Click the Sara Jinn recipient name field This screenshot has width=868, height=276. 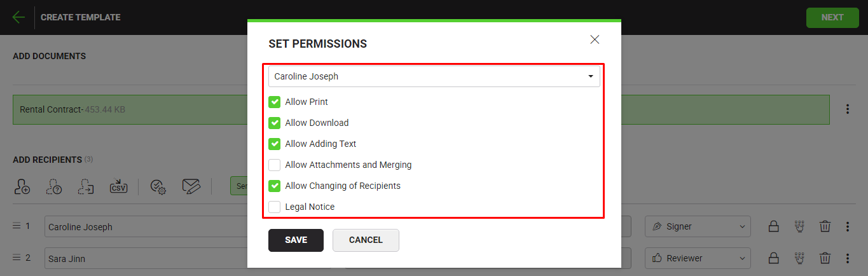tap(146, 258)
